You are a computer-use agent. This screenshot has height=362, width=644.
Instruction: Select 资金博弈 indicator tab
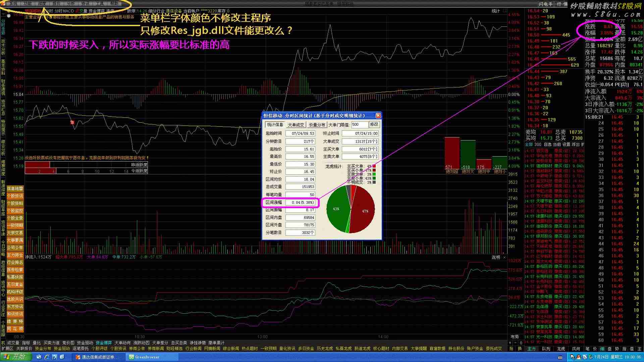[104, 343]
